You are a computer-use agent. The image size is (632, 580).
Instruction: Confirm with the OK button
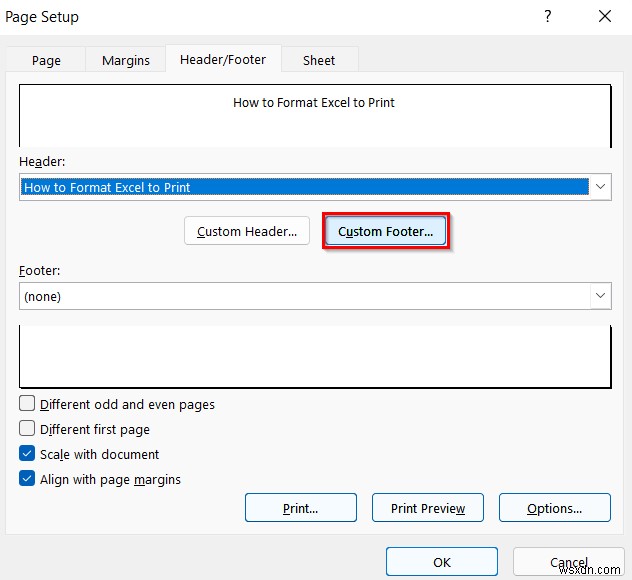(442, 562)
